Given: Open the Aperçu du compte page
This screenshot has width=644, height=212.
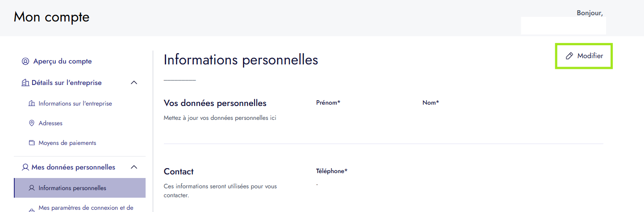Looking at the screenshot, I should coord(63,61).
